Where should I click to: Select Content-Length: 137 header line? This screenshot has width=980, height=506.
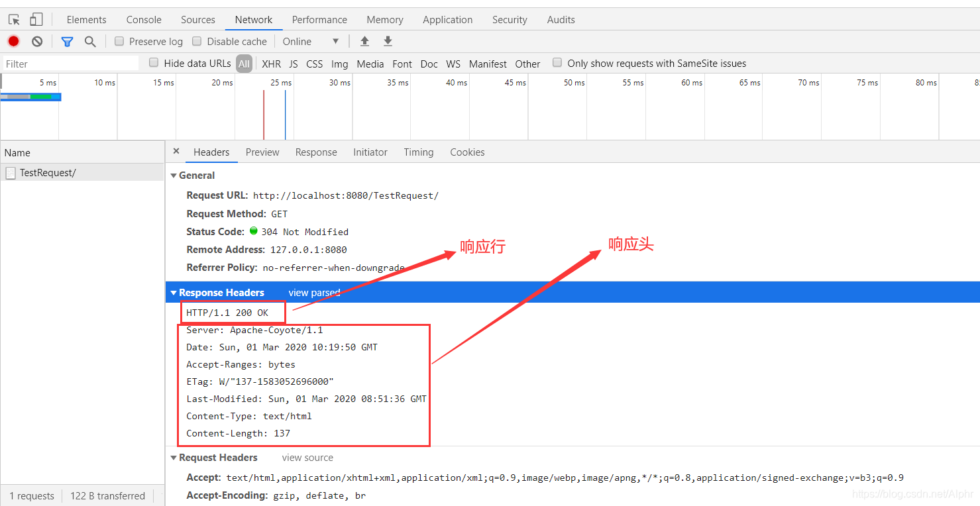click(x=239, y=433)
